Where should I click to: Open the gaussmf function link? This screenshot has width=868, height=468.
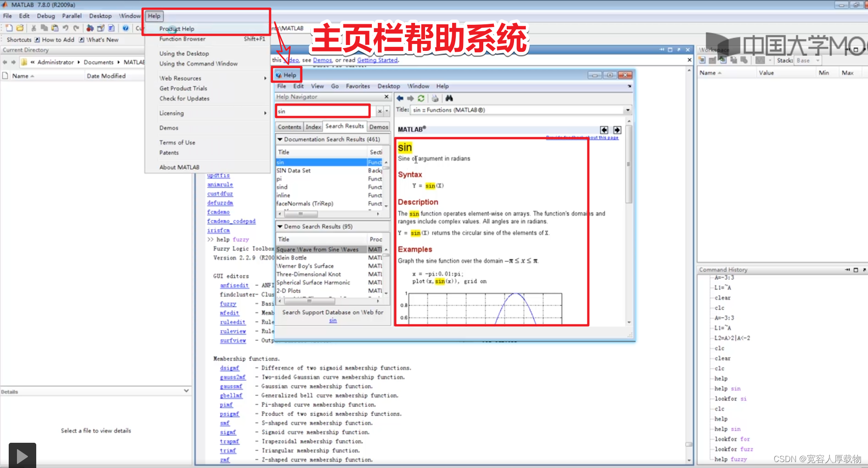[231, 386]
